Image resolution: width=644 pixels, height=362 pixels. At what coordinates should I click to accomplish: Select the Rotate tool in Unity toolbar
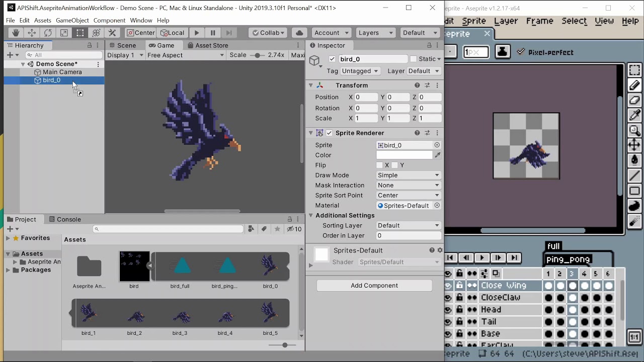[x=48, y=33]
